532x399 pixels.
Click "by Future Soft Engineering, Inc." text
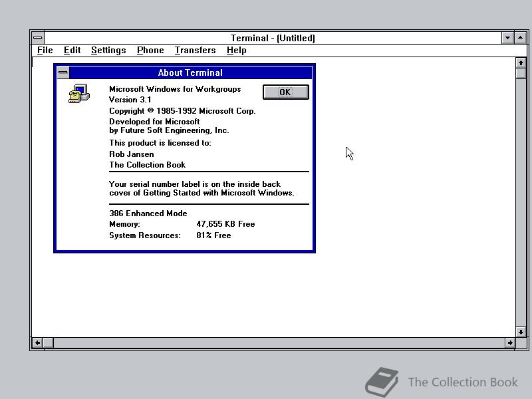pyautogui.click(x=169, y=130)
